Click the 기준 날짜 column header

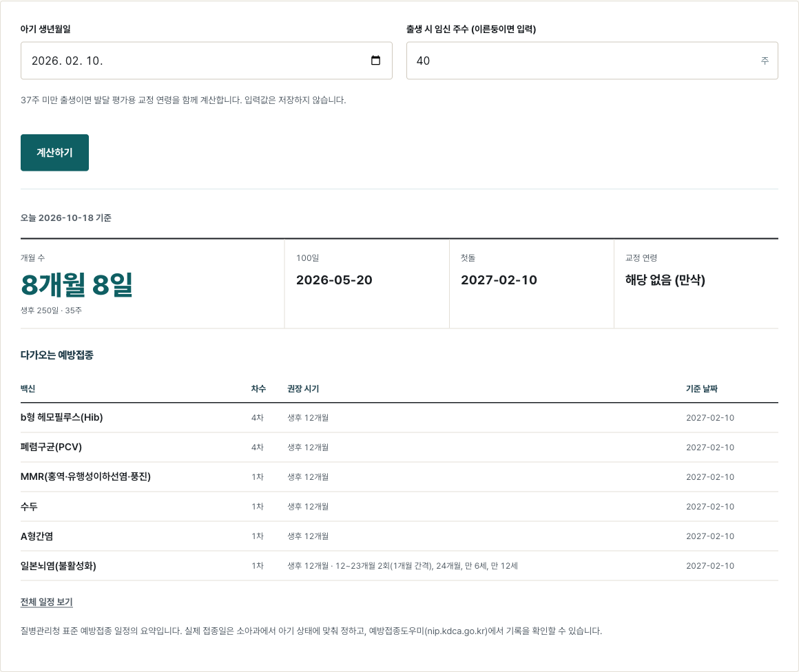coord(702,388)
